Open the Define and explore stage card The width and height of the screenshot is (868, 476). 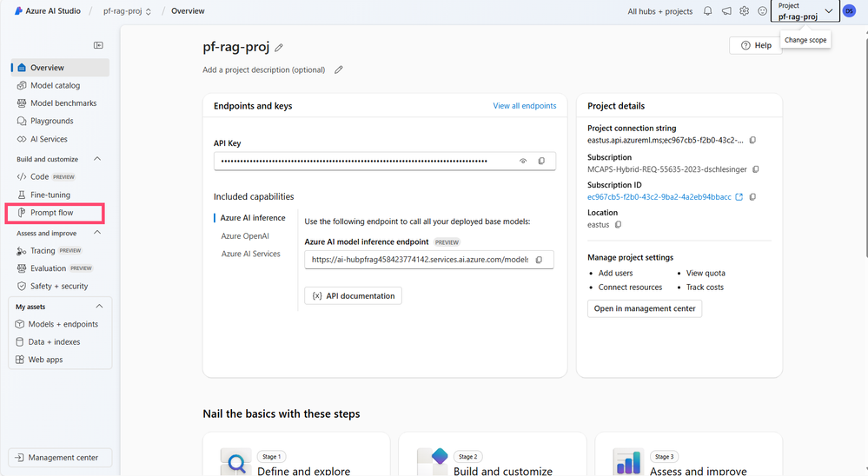pyautogui.click(x=296, y=455)
